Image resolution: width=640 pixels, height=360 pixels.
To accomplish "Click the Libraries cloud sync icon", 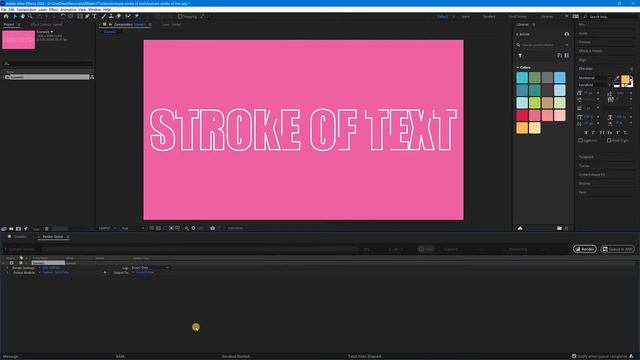I will coord(520,228).
